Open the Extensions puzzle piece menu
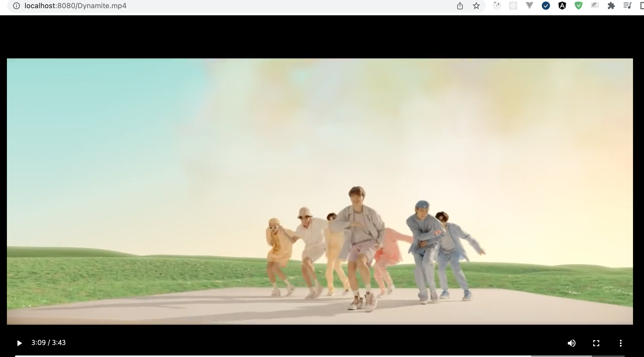The height and width of the screenshot is (357, 644). [x=611, y=6]
